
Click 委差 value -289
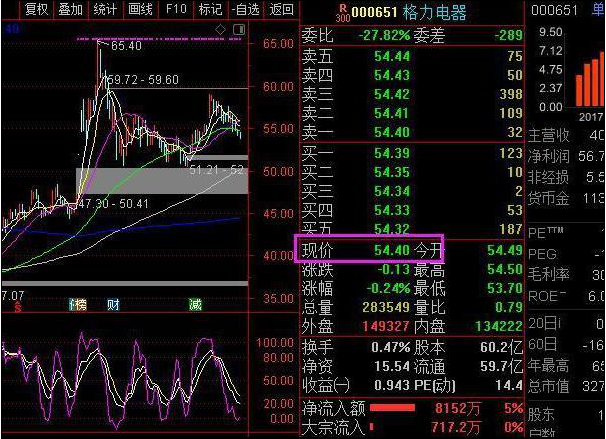point(509,36)
